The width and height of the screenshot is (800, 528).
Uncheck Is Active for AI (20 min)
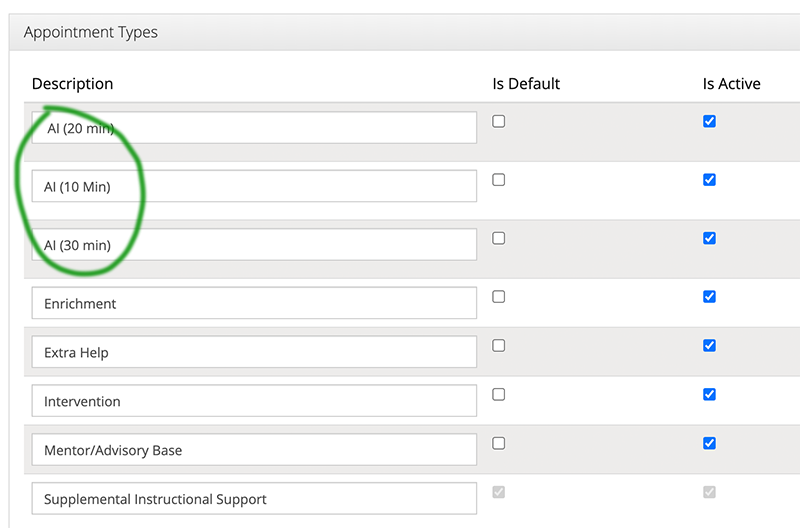point(709,121)
